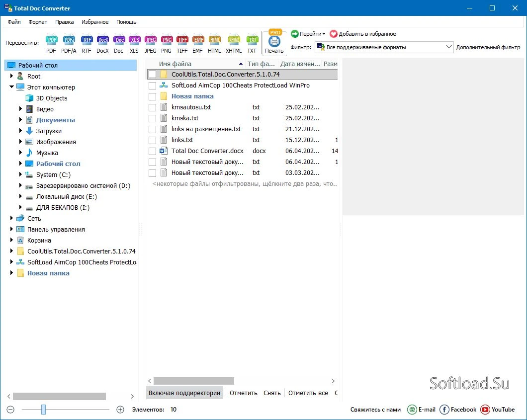Viewport: 527px width, 420px height.
Task: Zoom in with the plus icon
Action: [120, 409]
